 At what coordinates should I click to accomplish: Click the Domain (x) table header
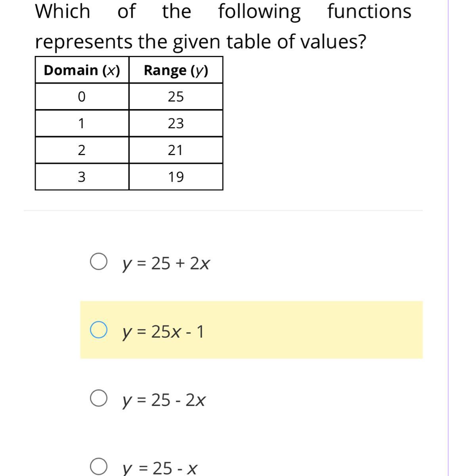coord(82,70)
